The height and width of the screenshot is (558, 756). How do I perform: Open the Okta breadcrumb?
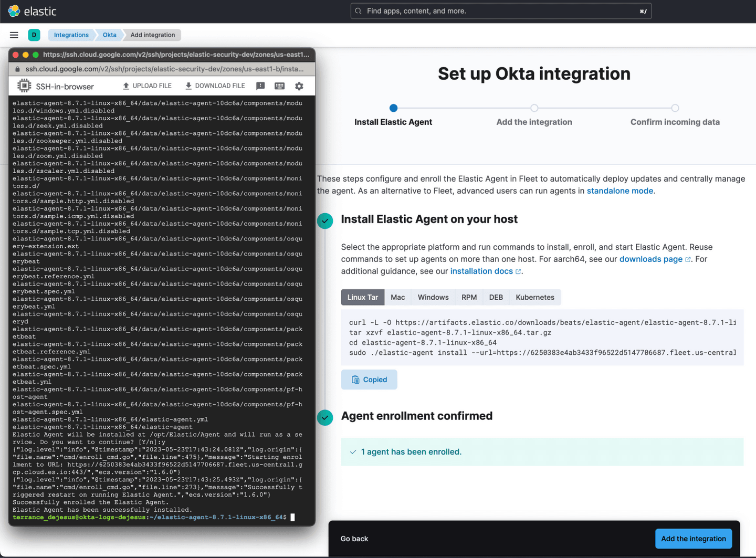point(109,35)
